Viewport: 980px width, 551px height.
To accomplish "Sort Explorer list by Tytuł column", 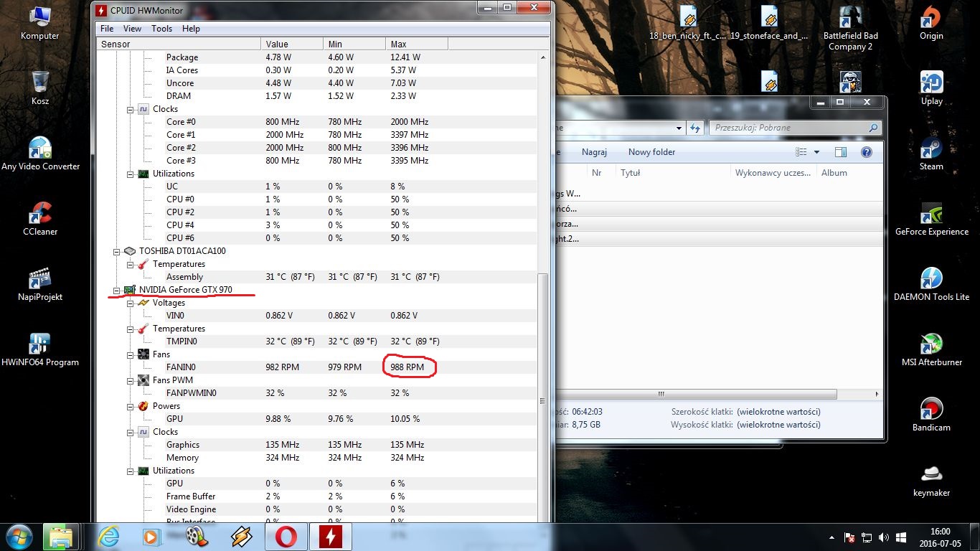I will coord(674,173).
